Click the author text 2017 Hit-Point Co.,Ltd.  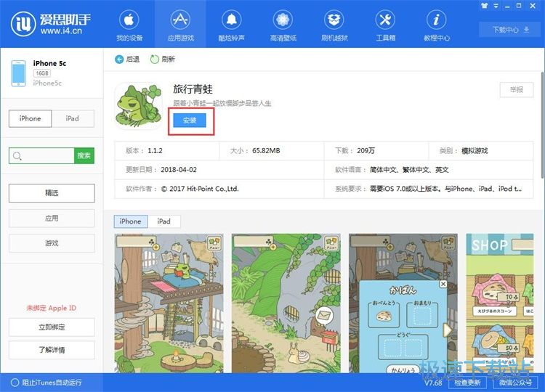tap(200, 189)
